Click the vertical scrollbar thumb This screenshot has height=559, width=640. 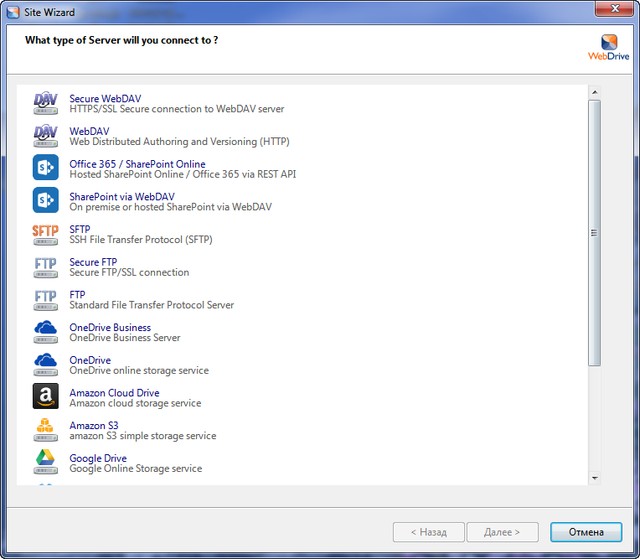click(594, 231)
